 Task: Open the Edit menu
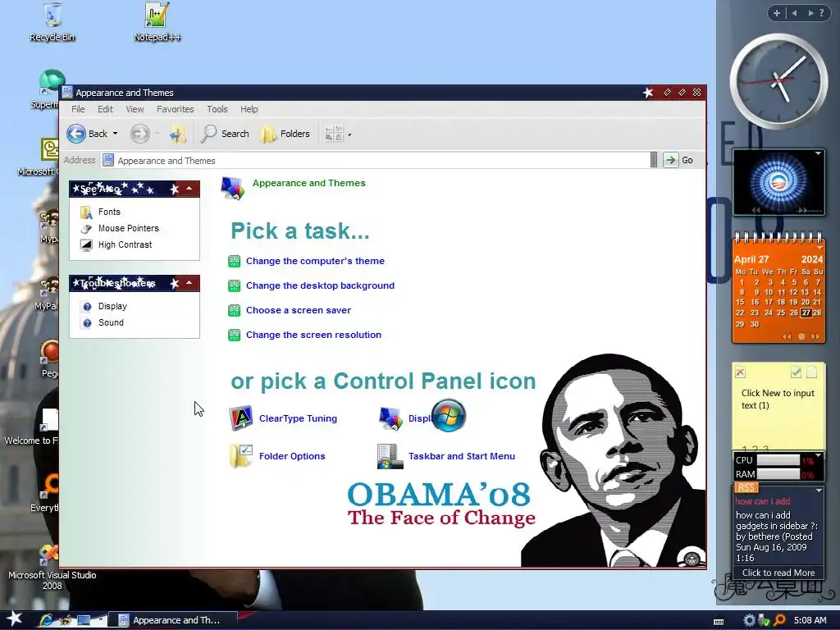click(105, 109)
